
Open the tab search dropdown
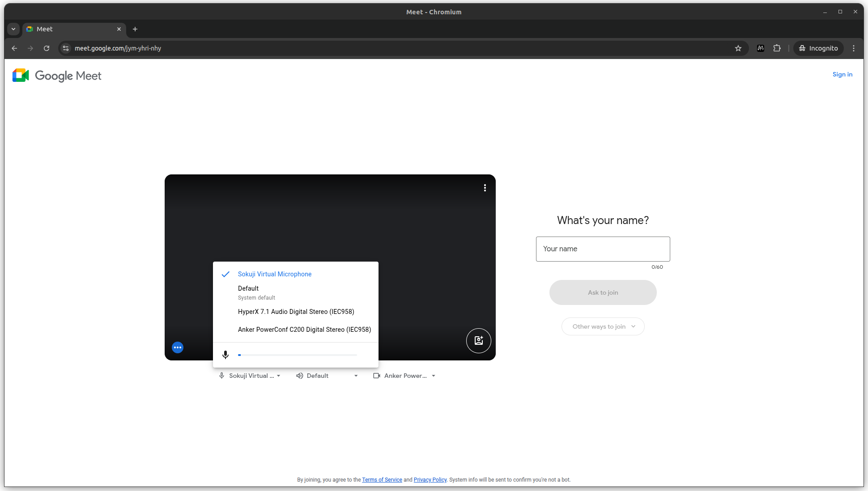point(13,29)
